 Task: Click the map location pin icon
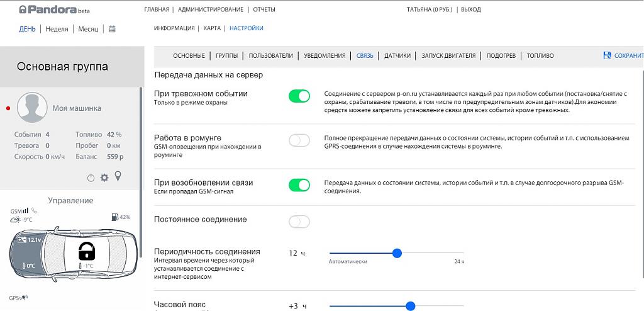click(x=118, y=177)
